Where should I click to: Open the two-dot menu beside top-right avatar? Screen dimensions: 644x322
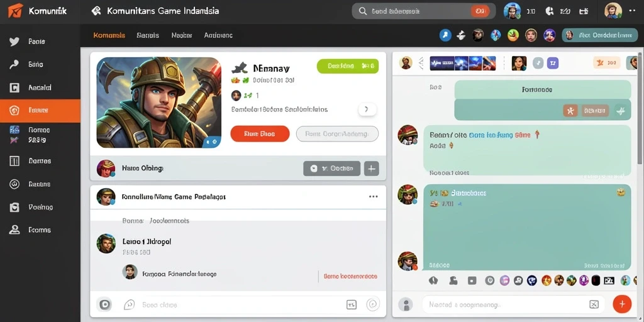(633, 11)
